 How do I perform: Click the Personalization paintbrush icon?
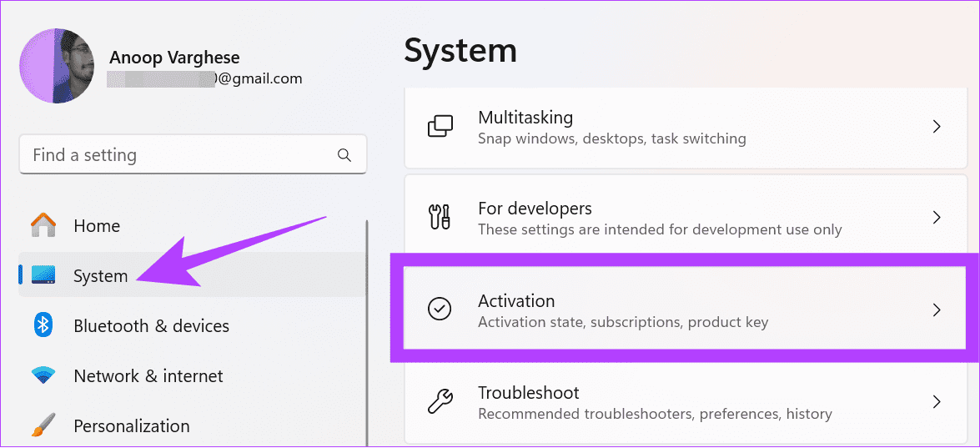point(43,425)
